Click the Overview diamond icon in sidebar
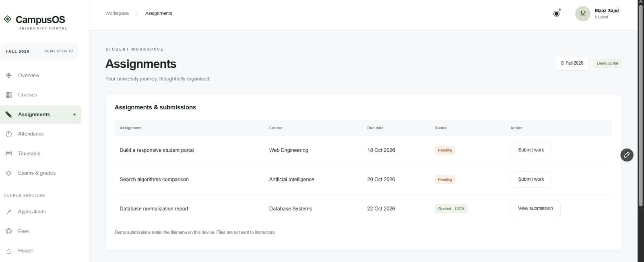644x262 pixels. coord(9,75)
